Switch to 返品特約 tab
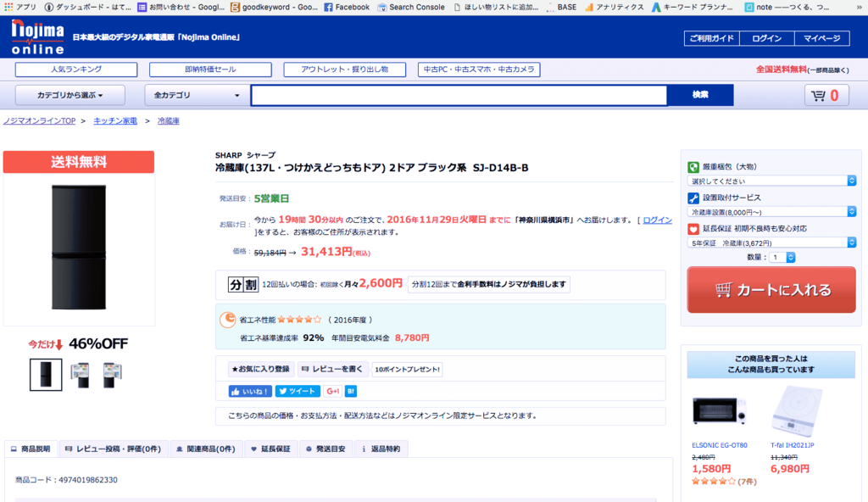 (381, 449)
